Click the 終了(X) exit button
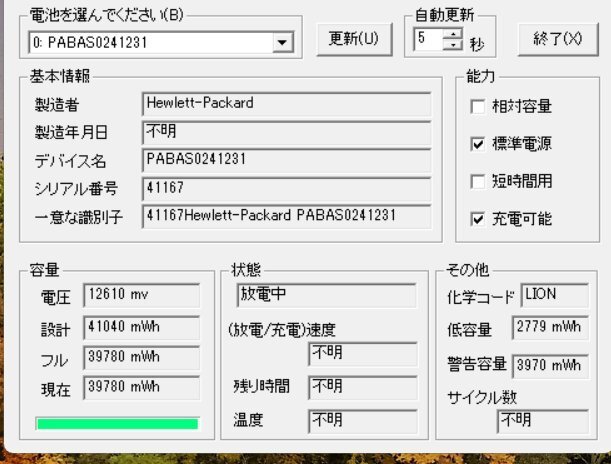This screenshot has width=611, height=464. pos(558,39)
